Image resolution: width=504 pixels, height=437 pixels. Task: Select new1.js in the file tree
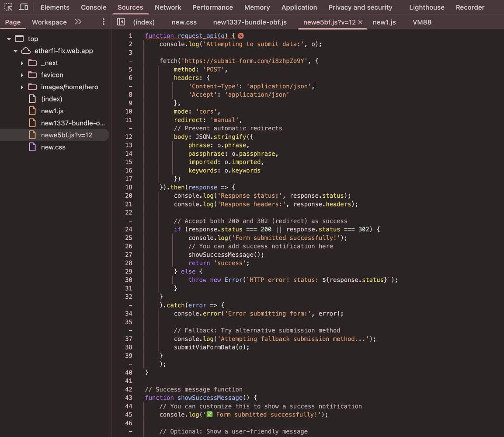pyautogui.click(x=52, y=111)
